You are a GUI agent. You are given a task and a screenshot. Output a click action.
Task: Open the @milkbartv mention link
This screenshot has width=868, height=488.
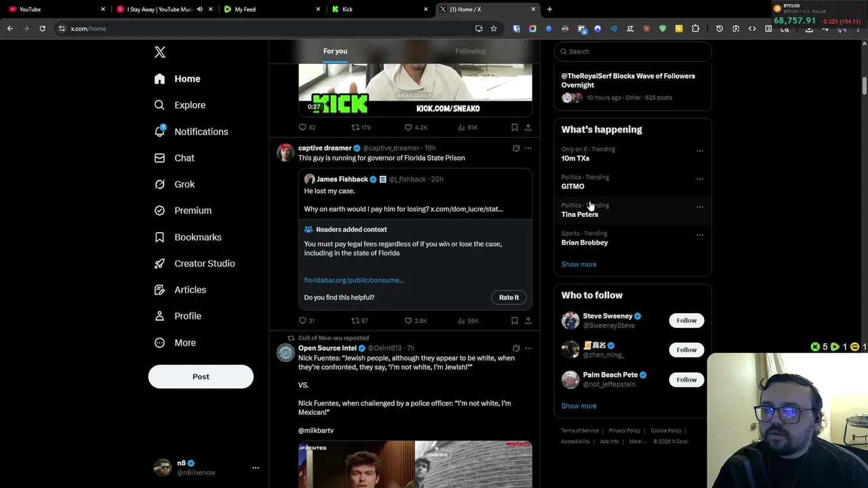point(316,430)
